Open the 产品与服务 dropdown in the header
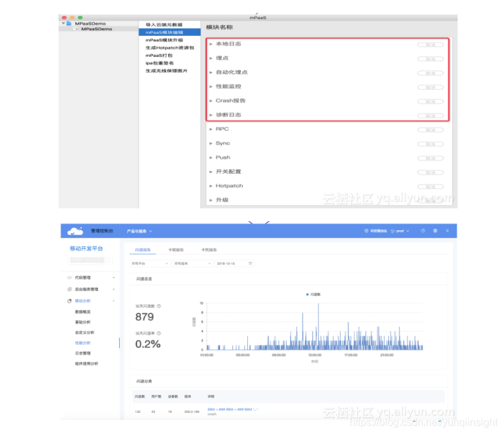Screen dimensions: 504x434 pyautogui.click(x=140, y=231)
